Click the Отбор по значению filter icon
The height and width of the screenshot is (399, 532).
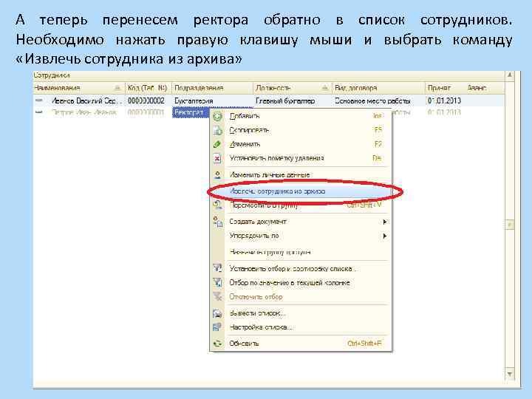[x=217, y=282]
